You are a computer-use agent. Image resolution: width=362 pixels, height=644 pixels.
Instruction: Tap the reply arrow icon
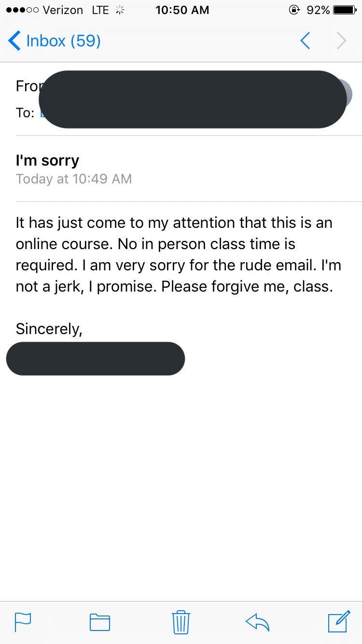point(257,622)
